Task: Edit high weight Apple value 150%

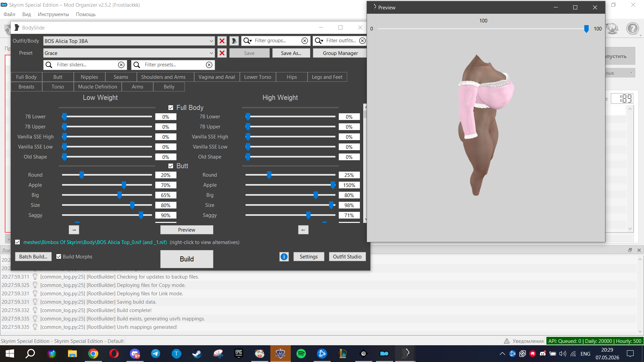Action: point(349,185)
